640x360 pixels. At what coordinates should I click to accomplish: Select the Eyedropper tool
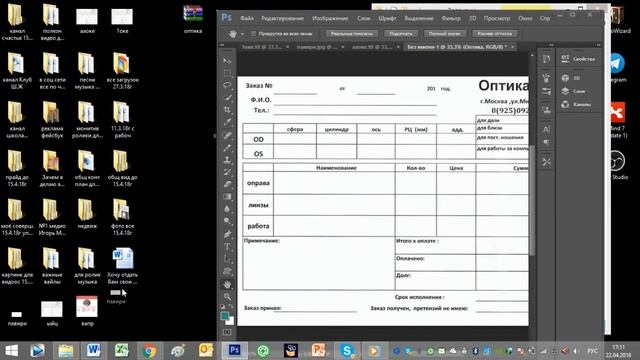pyautogui.click(x=227, y=122)
